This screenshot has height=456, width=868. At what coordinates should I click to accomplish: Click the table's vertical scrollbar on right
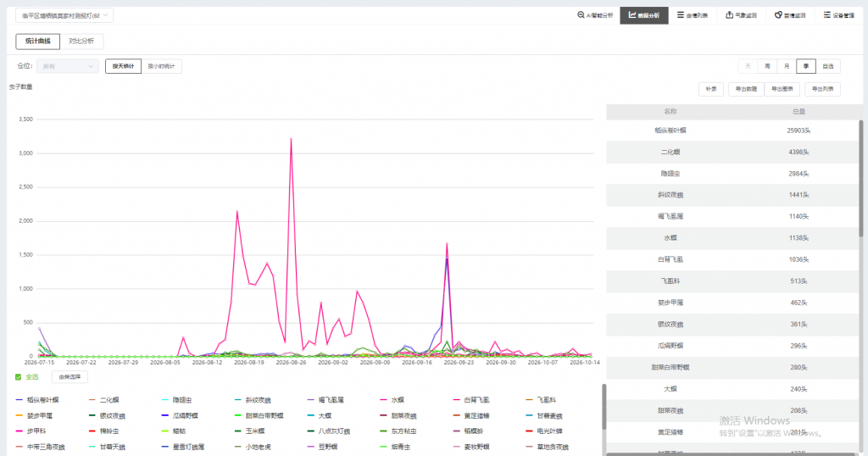pyautogui.click(x=861, y=178)
